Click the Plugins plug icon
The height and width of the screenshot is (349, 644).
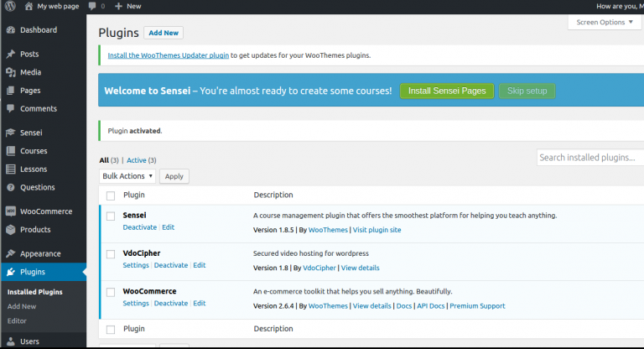click(x=11, y=272)
